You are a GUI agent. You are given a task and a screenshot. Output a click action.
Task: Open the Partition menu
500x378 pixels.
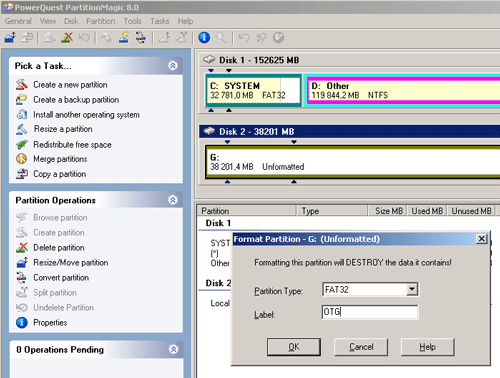[101, 21]
